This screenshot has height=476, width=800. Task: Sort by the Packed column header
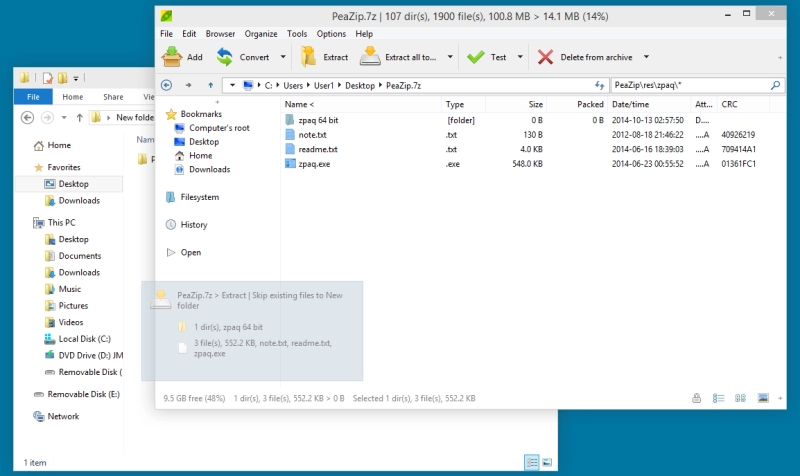click(577, 104)
